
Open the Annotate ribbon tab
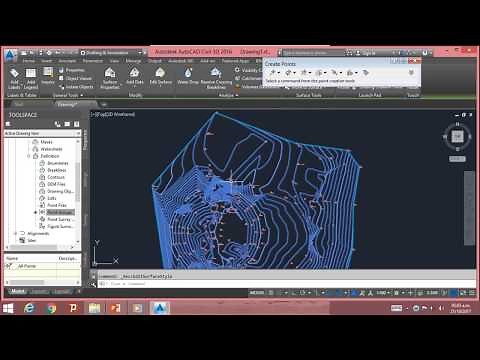pyautogui.click(x=67, y=61)
